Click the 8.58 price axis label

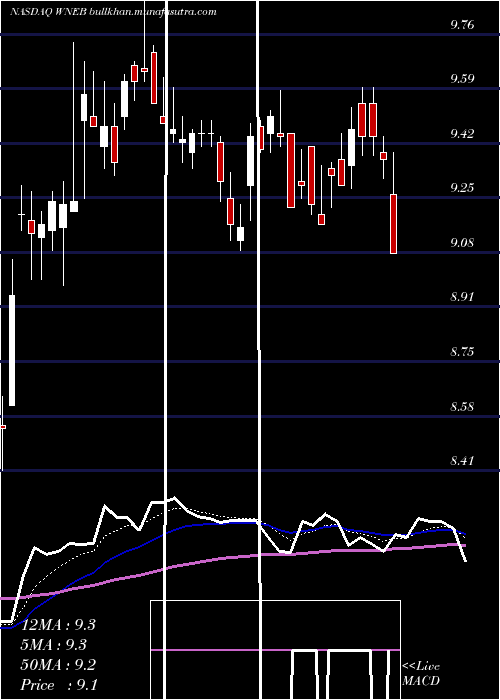click(x=462, y=407)
